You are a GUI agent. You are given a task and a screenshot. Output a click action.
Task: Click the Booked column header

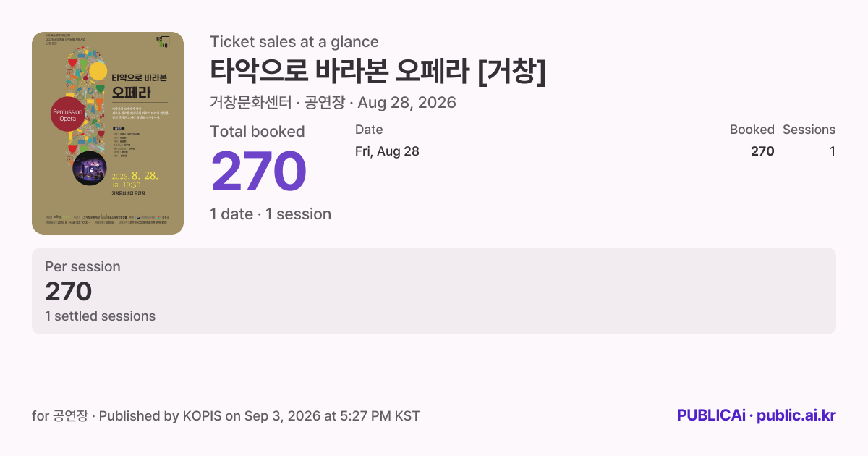coord(752,130)
